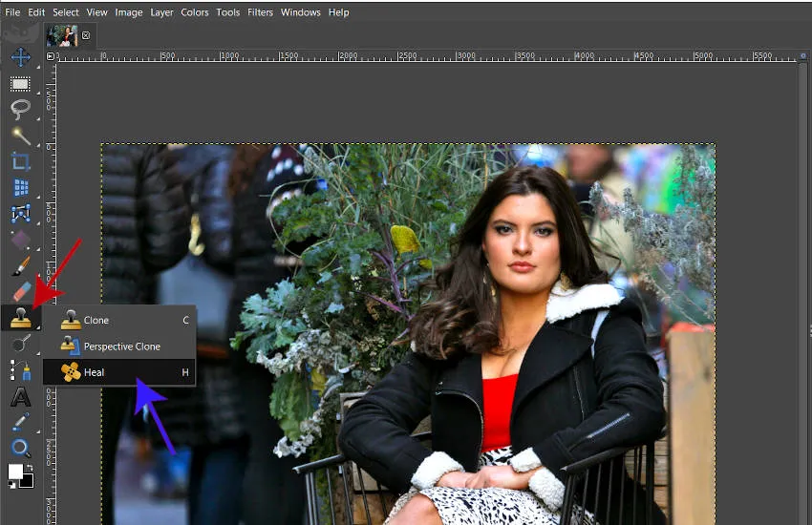The width and height of the screenshot is (812, 525).
Task: Select the Move tool
Action: point(20,57)
